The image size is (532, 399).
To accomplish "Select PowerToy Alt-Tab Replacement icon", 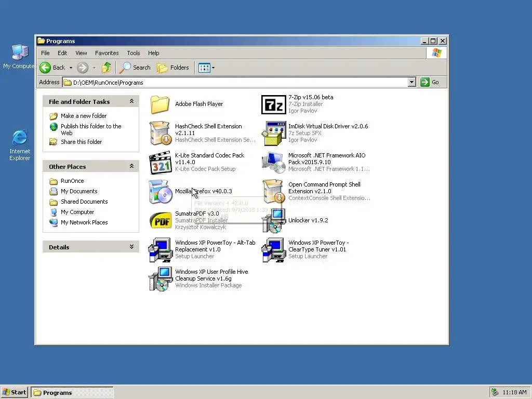I will pos(161,250).
